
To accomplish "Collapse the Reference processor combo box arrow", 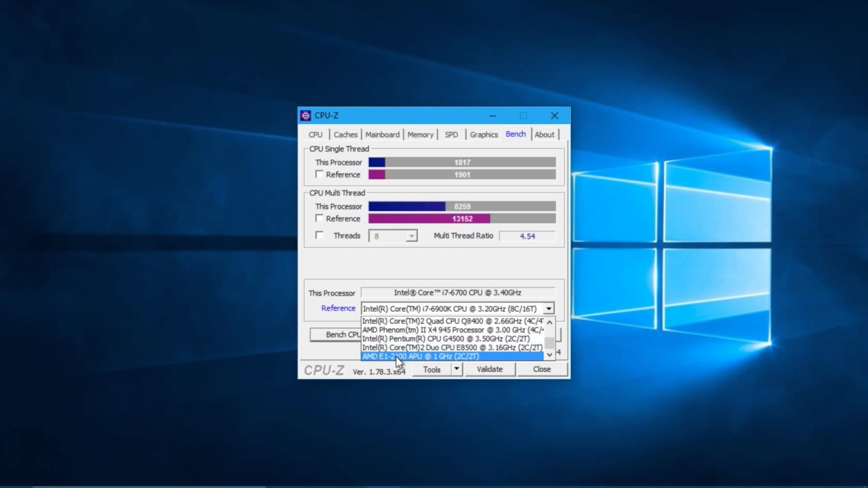I will pyautogui.click(x=549, y=309).
